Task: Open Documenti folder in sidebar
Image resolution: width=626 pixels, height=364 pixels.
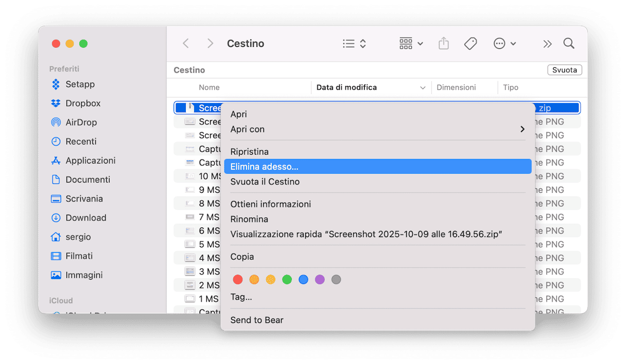Action: point(88,179)
